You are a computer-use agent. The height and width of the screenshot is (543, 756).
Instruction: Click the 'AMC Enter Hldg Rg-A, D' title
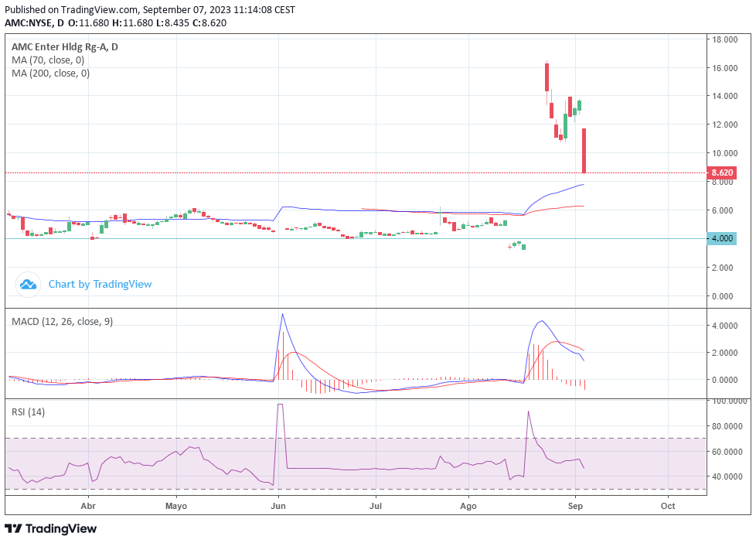(65, 47)
